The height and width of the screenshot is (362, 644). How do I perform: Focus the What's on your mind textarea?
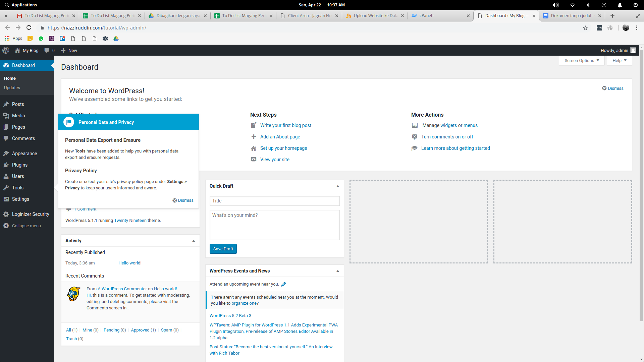[274, 225]
